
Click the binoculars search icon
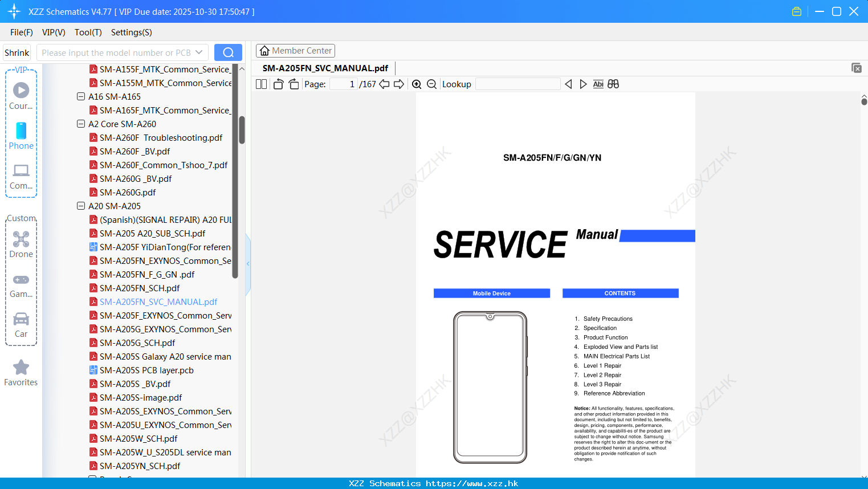pyautogui.click(x=613, y=84)
